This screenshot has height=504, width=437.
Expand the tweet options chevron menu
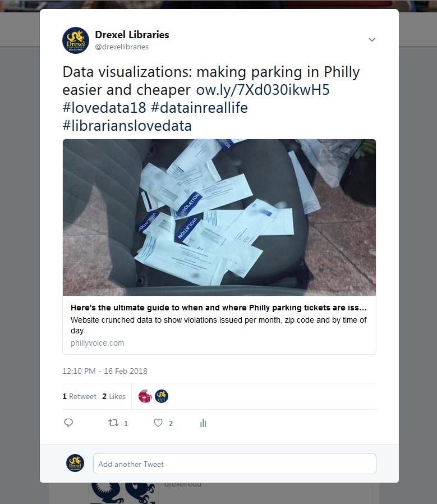(x=372, y=39)
